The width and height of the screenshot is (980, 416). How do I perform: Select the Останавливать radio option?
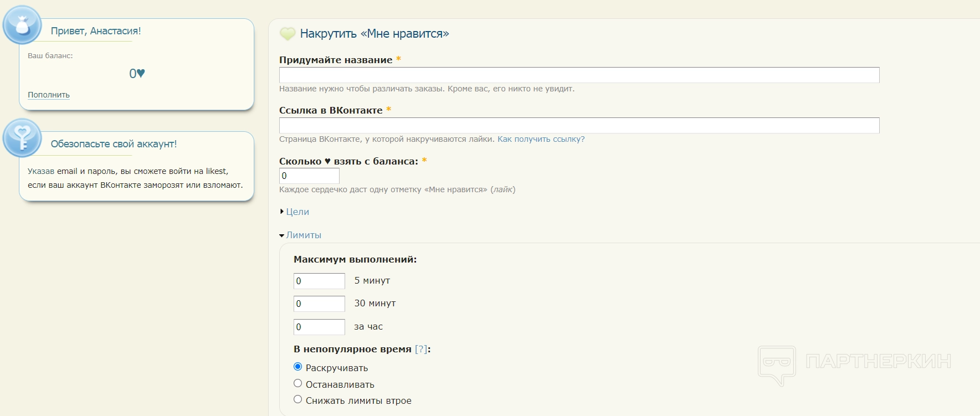(297, 383)
